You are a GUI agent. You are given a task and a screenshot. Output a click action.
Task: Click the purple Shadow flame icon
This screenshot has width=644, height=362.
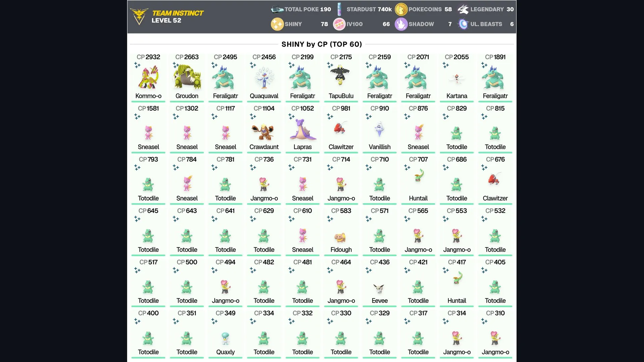pyautogui.click(x=401, y=24)
